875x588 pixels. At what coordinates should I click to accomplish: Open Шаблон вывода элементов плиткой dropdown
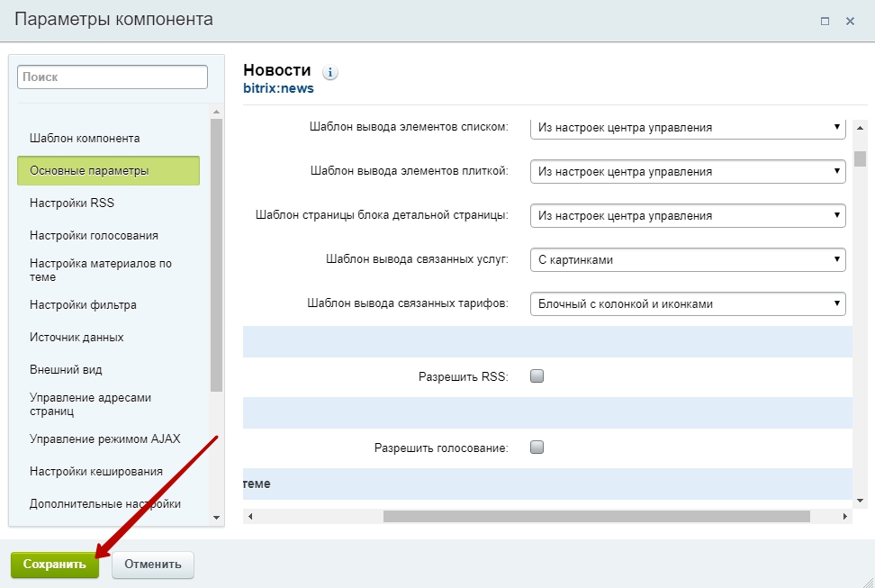688,171
